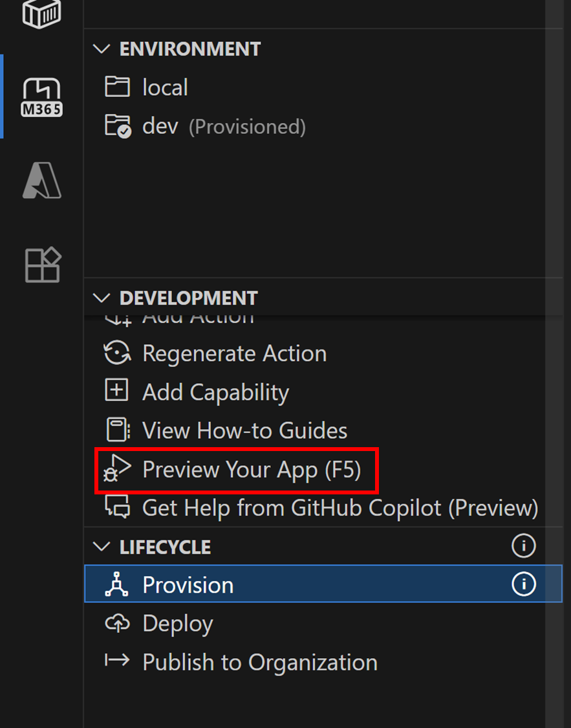571x728 pixels.
Task: Collapse the DEVELOPMENT section chevron
Action: click(x=102, y=298)
